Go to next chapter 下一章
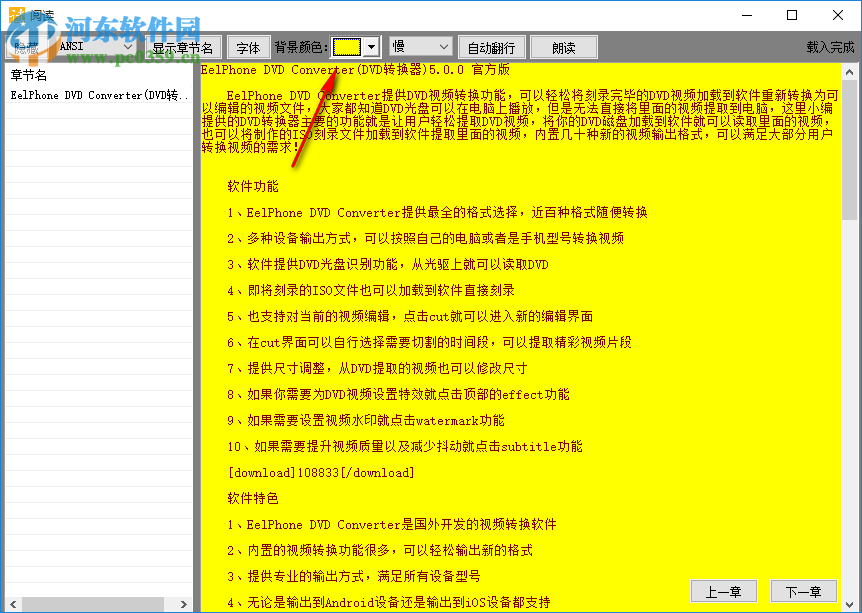The width and height of the screenshot is (862, 613). 803,591
